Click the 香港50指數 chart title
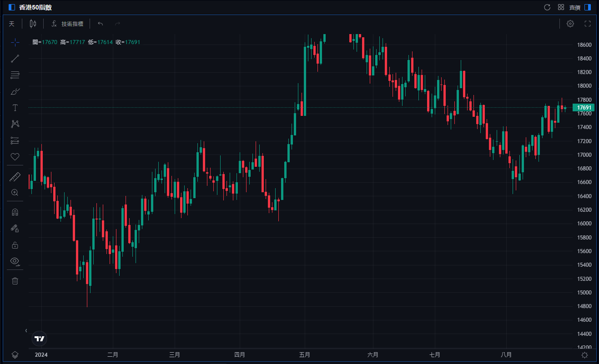The image size is (599, 364). coord(35,7)
